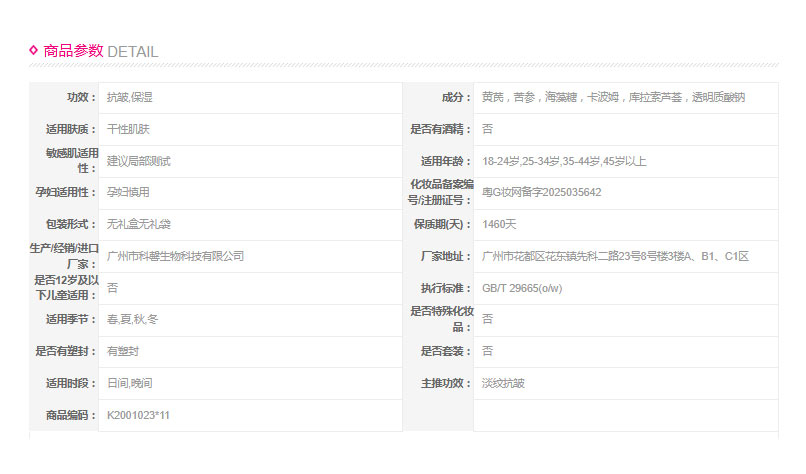Click the pink diamond icon beside 商品参数
The width and height of the screenshot is (806, 474).
[x=34, y=49]
